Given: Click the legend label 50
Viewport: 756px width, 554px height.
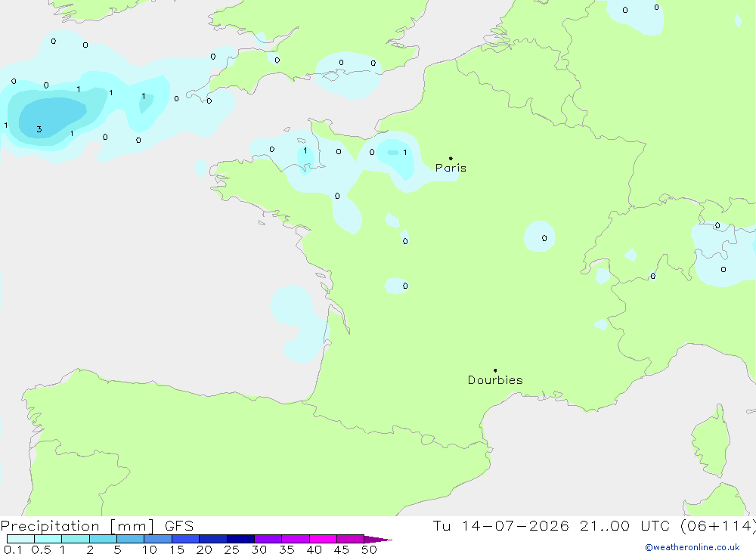Looking at the screenshot, I should (x=369, y=549).
